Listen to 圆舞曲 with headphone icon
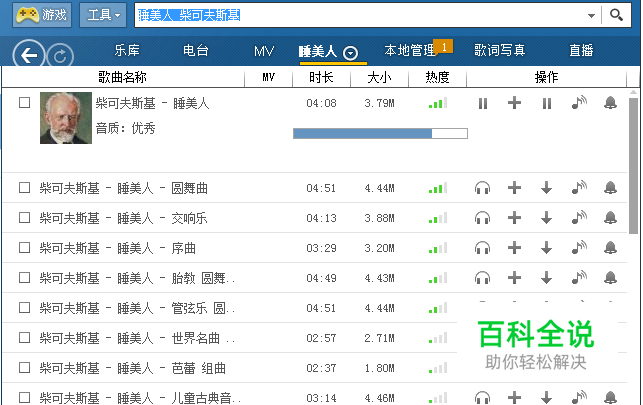The image size is (643, 405). point(482,188)
